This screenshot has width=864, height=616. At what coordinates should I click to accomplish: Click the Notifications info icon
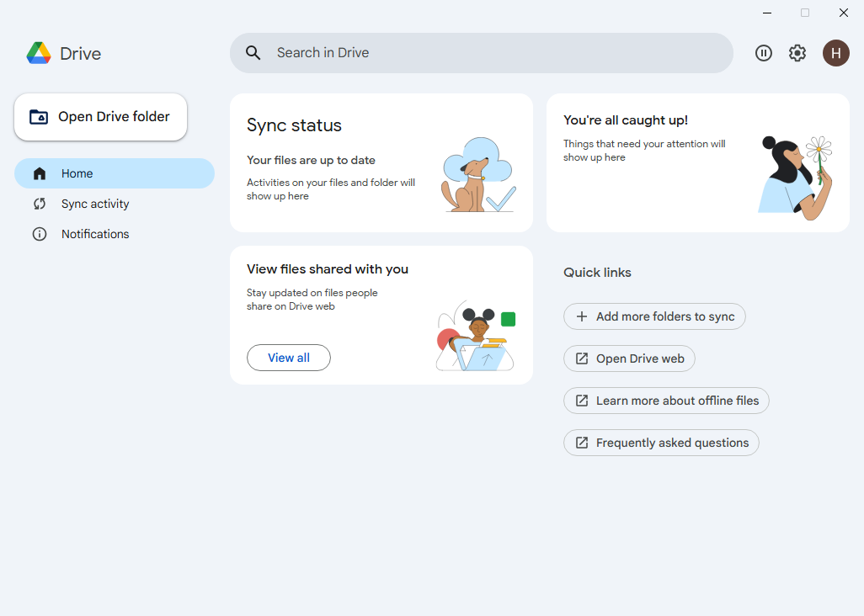click(x=40, y=233)
